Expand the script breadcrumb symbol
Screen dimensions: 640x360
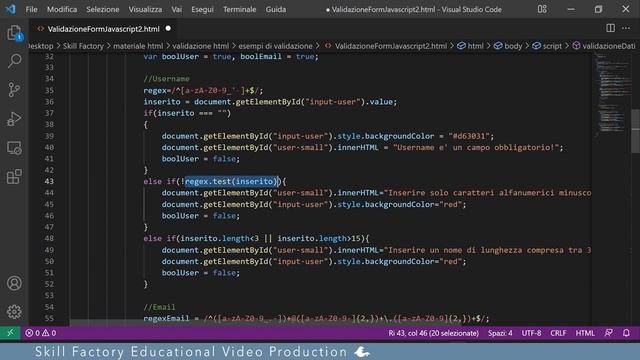[547, 46]
